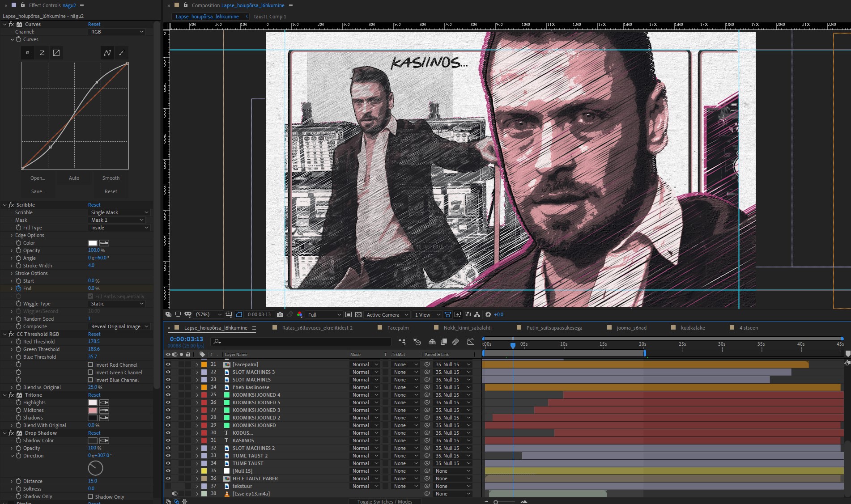This screenshot has width=851, height=504.
Task: Toggle the transparency grid button in the viewer
Action: 358,314
